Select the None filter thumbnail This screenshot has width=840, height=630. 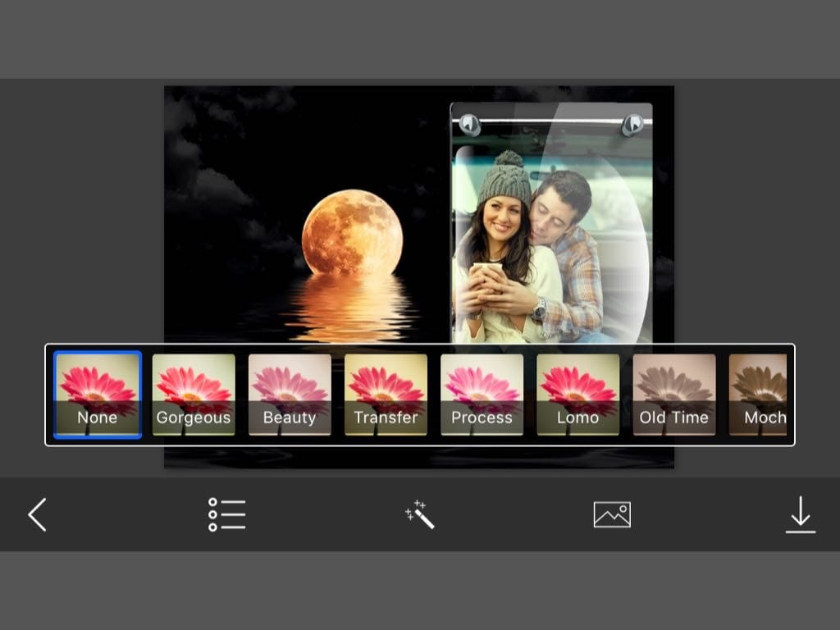tap(98, 395)
